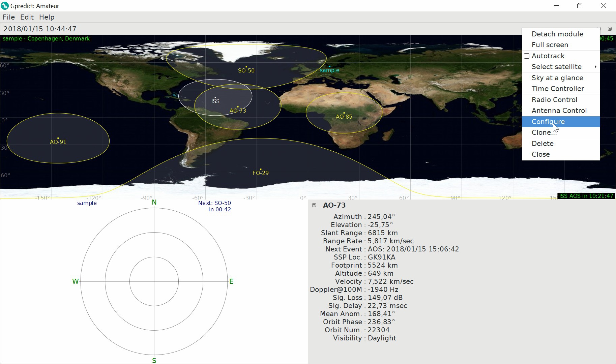Click Close in the module popup menu

(561, 154)
